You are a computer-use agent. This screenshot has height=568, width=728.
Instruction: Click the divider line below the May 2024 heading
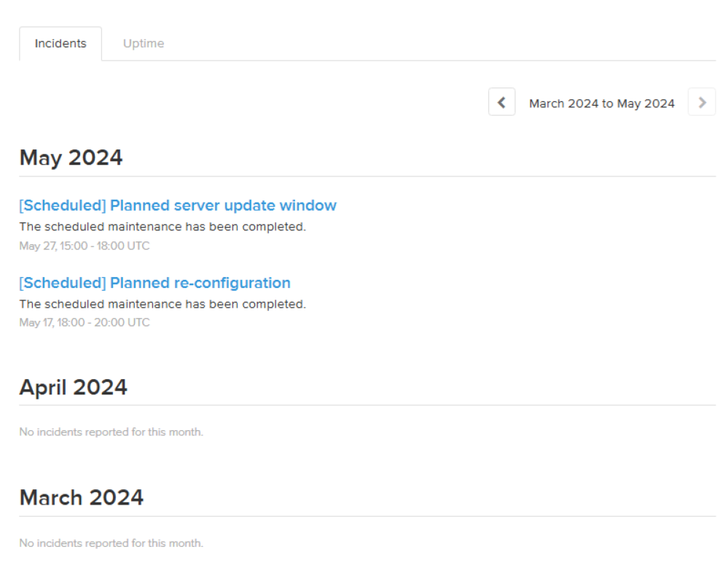[x=367, y=176]
